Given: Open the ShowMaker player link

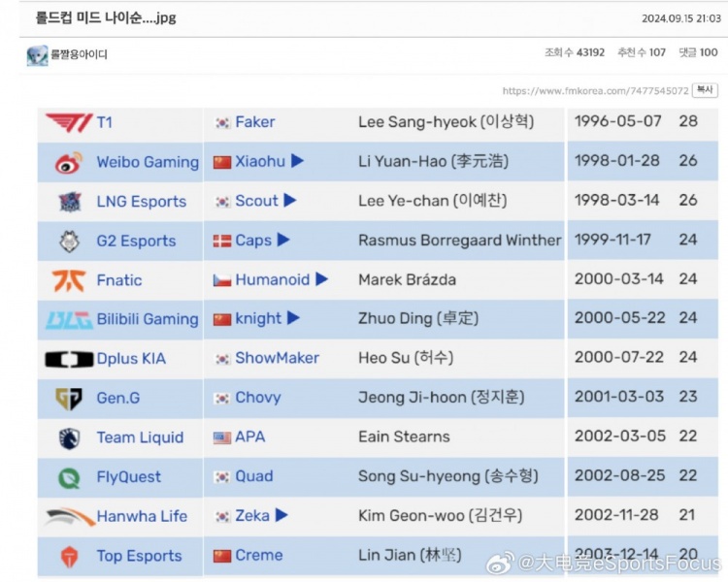Looking at the screenshot, I should coord(278,358).
